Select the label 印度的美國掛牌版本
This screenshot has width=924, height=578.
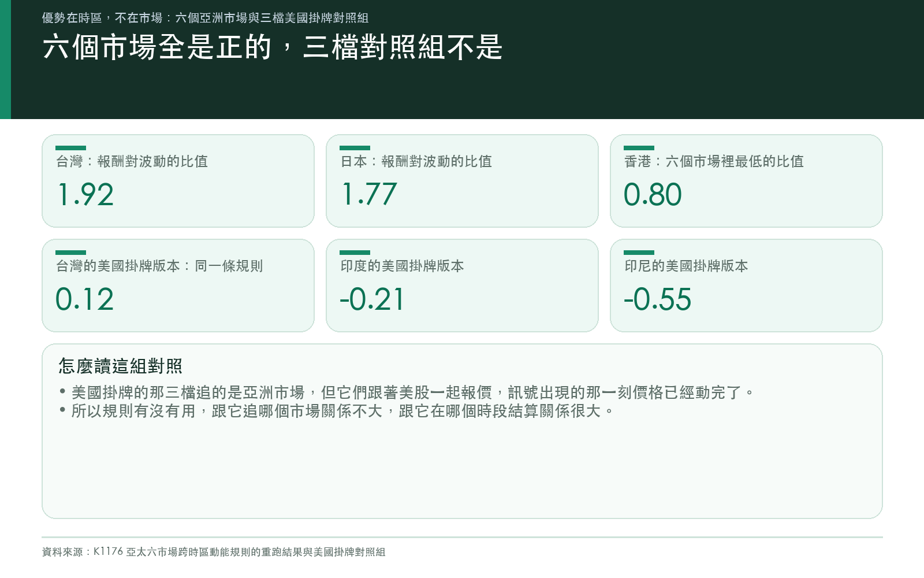tap(402, 266)
